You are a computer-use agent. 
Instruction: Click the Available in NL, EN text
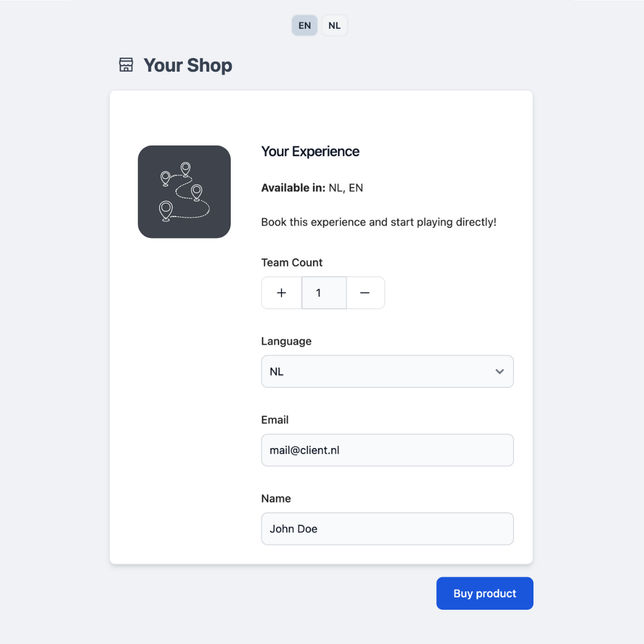pos(312,188)
